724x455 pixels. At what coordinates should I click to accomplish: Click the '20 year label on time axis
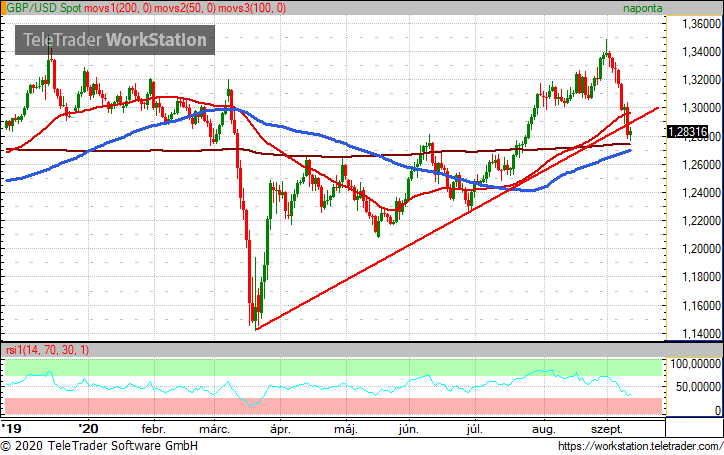coord(88,429)
